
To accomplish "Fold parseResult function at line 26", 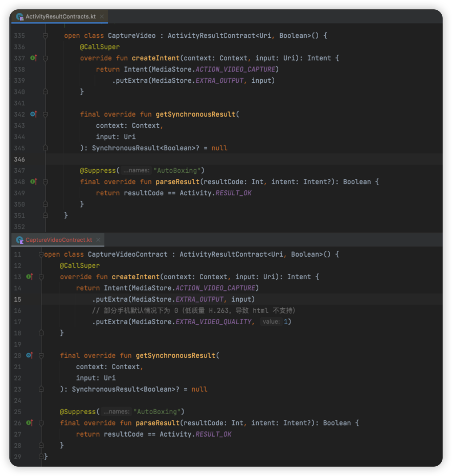I will [41, 423].
